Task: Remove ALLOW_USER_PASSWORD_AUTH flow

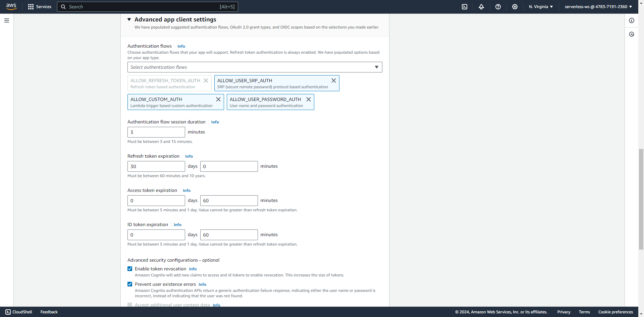Action: pyautogui.click(x=309, y=99)
